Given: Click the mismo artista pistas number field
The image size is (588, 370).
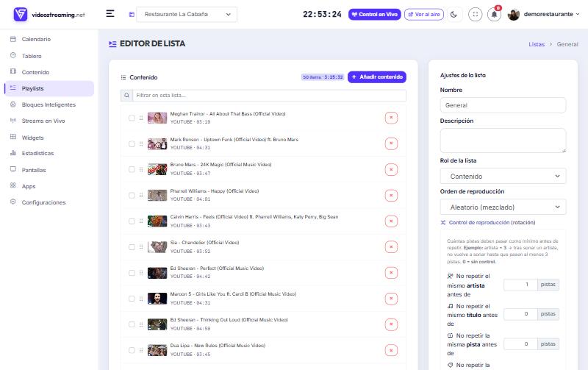Looking at the screenshot, I should pyautogui.click(x=520, y=285).
